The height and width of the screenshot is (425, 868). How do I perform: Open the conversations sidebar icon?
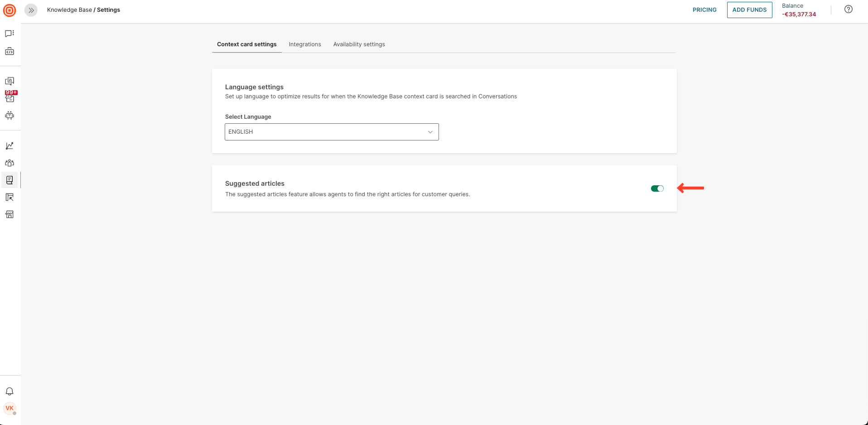[x=10, y=81]
